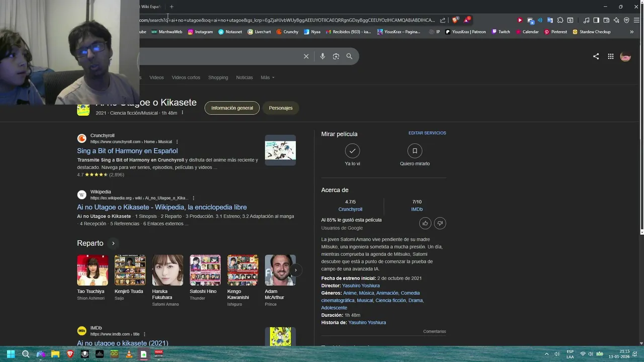The image size is (644, 362).
Task: Open File Explorer from the taskbar
Action: tap(55, 354)
